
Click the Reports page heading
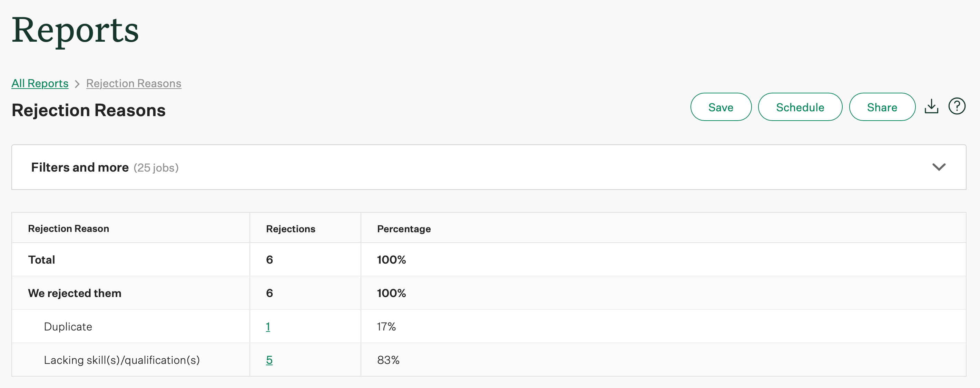pos(75,31)
